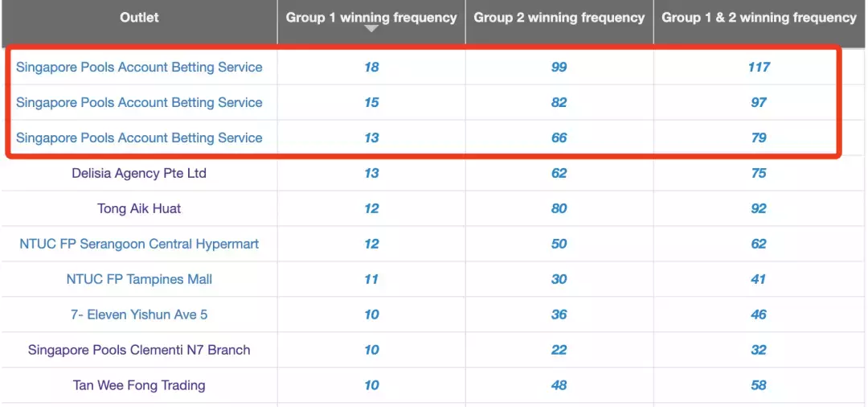Open Singapore Pools Account Betting Service with 18 wins
Image resolution: width=868 pixels, height=407 pixels.
[139, 67]
